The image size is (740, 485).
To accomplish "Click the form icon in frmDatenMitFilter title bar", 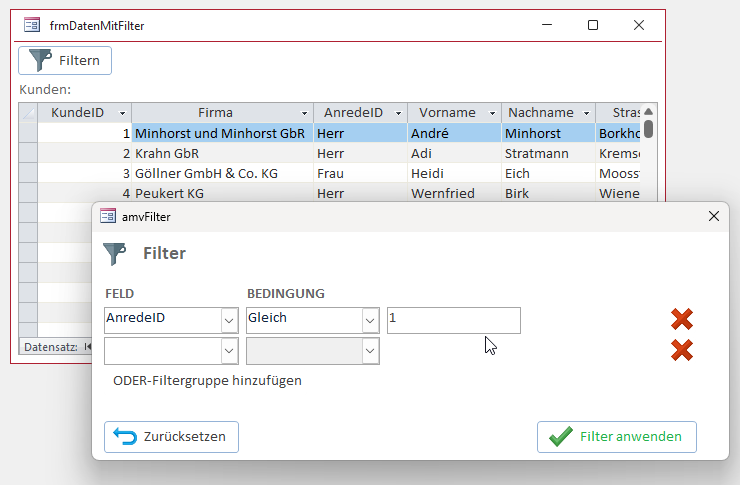I will coord(32,25).
